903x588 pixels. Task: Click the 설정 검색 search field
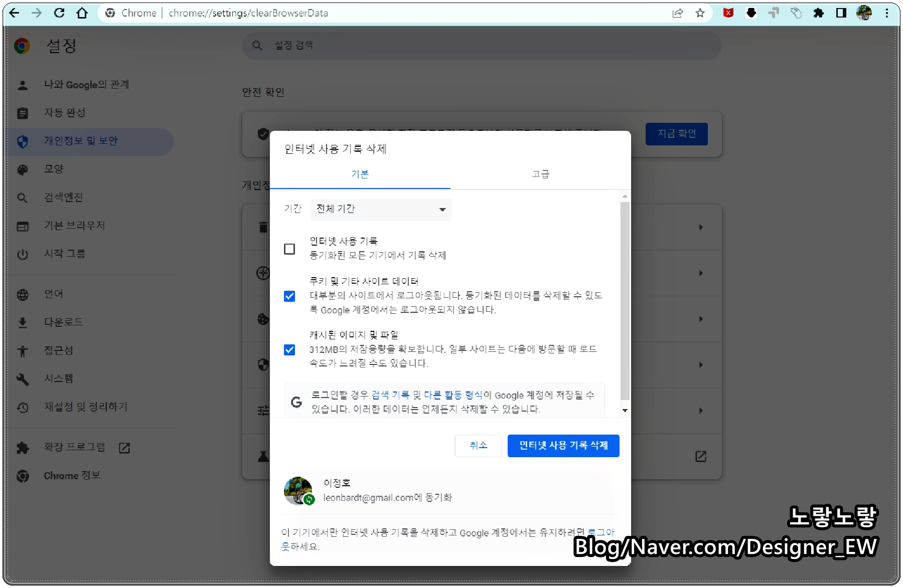point(482,46)
